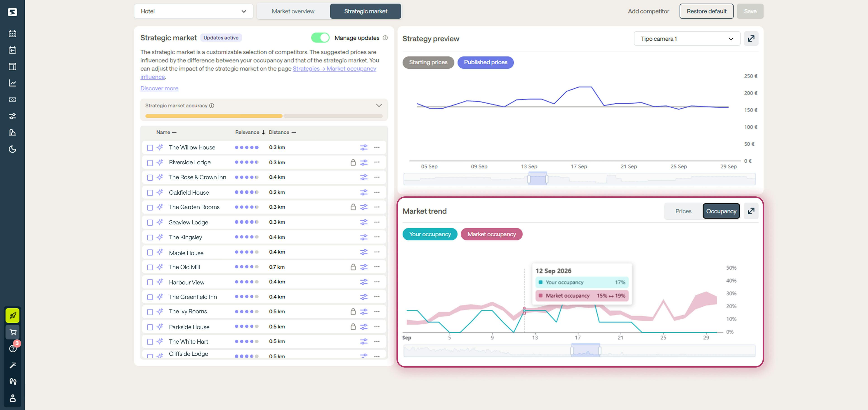868x410 pixels.
Task: Select the checkbox next to Maple House
Action: (150, 252)
